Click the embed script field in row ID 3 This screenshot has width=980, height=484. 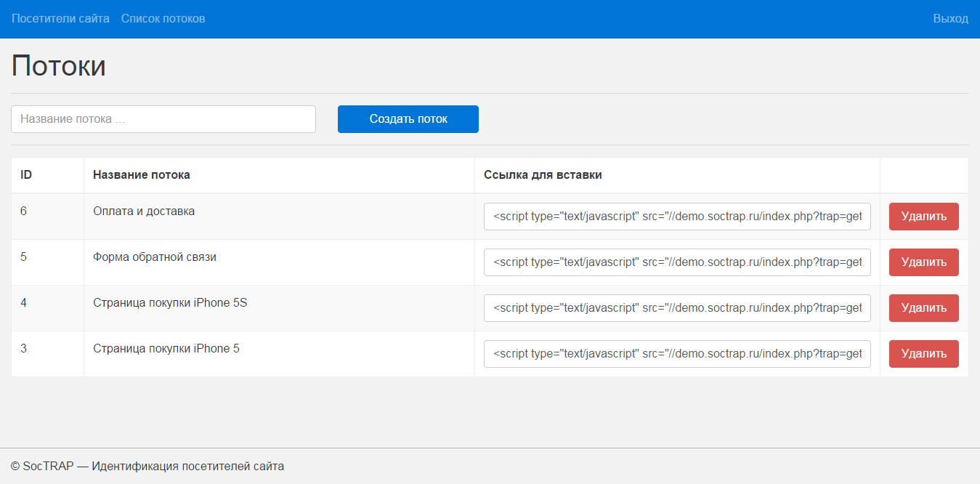677,354
